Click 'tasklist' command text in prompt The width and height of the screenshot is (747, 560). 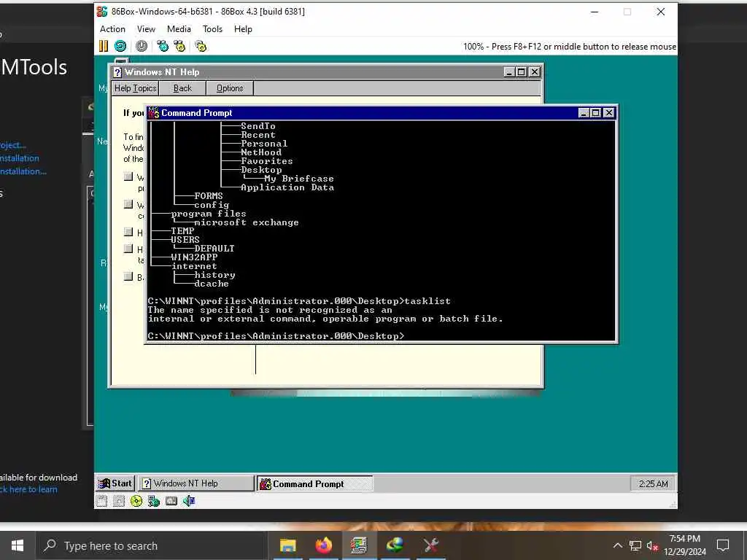[427, 301]
